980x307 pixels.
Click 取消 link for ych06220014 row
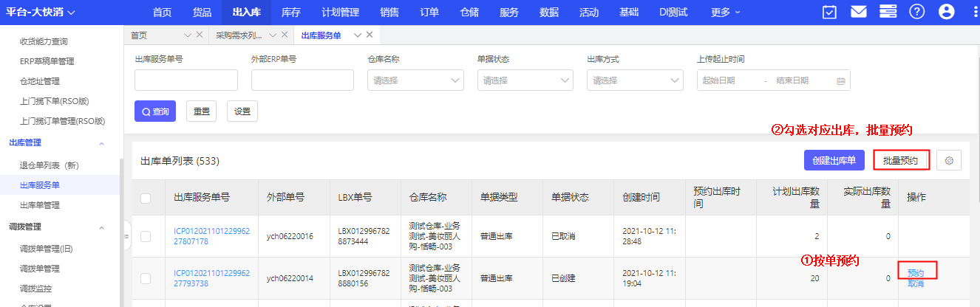(916, 283)
